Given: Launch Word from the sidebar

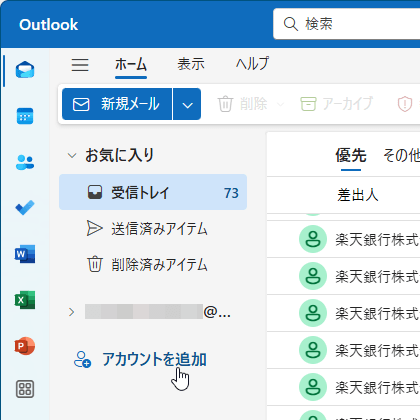Looking at the screenshot, I should (25, 254).
